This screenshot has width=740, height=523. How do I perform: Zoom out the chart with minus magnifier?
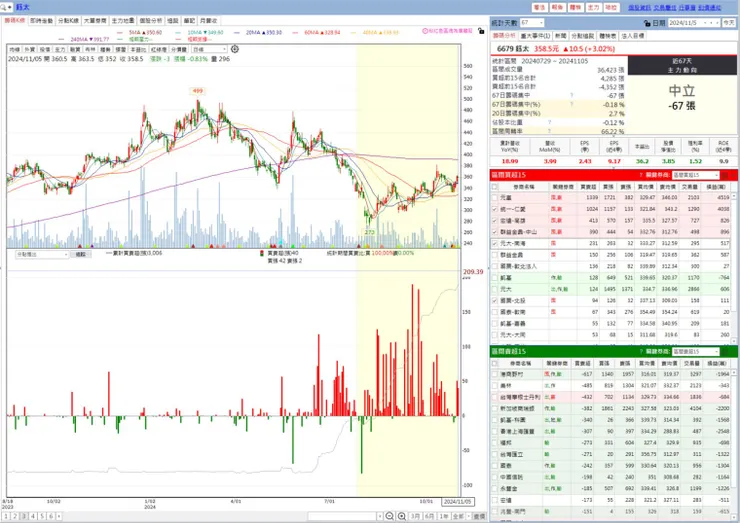click(389, 516)
